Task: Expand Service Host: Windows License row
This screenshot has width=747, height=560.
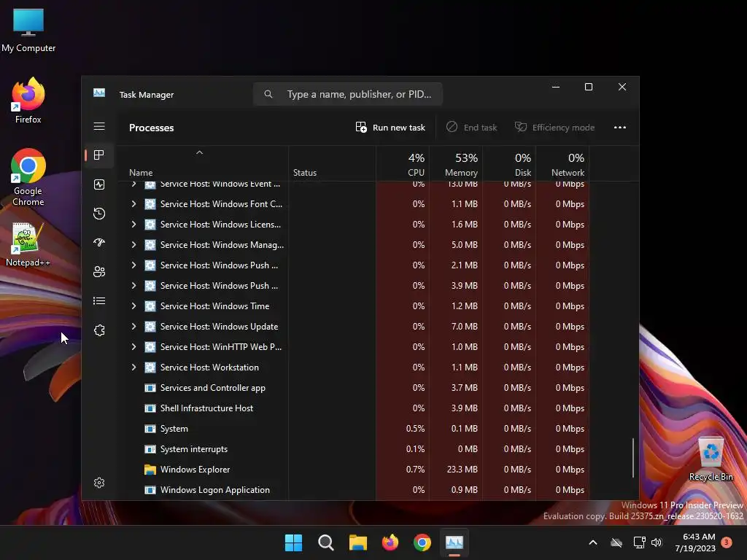Action: click(x=134, y=225)
